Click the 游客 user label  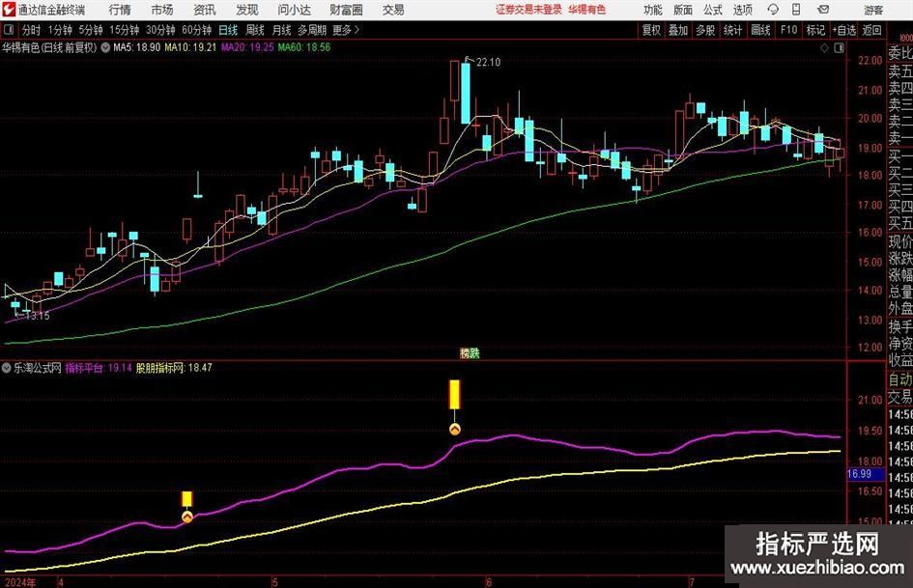point(872,10)
